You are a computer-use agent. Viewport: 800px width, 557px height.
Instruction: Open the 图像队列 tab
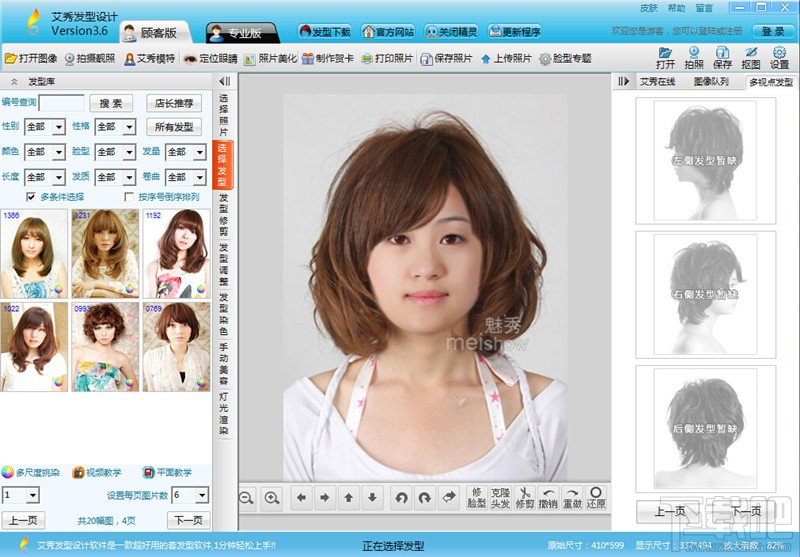[711, 82]
